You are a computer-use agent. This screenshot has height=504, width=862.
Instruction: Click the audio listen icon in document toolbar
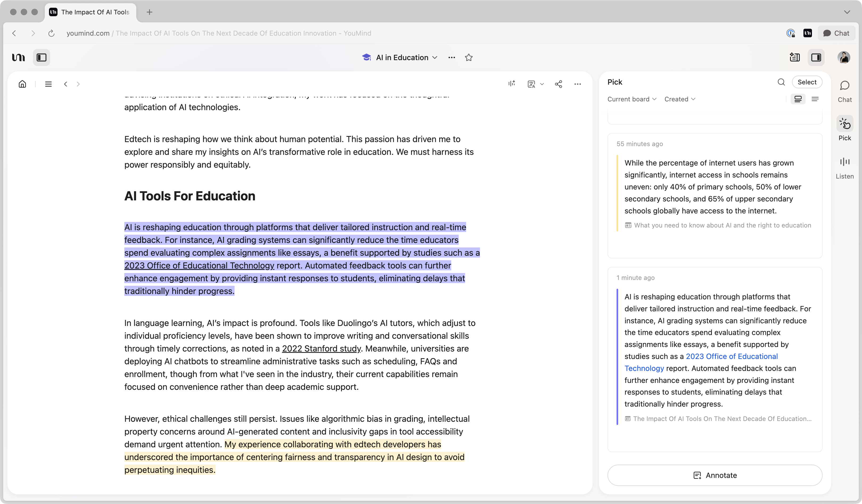click(x=511, y=84)
